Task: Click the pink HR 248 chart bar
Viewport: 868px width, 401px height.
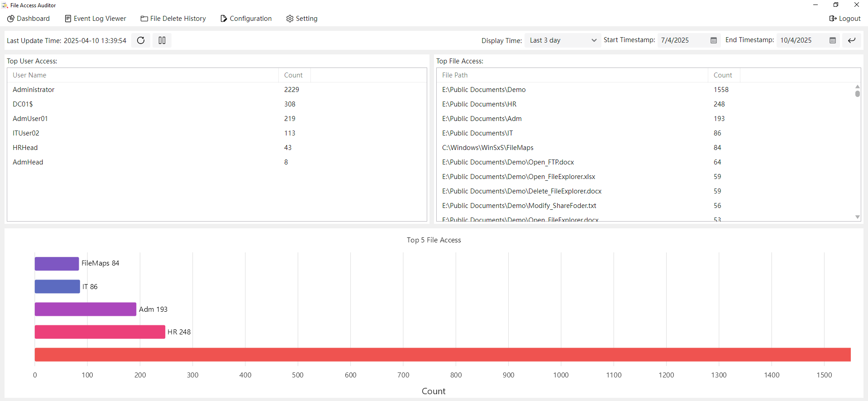Action: (x=100, y=332)
